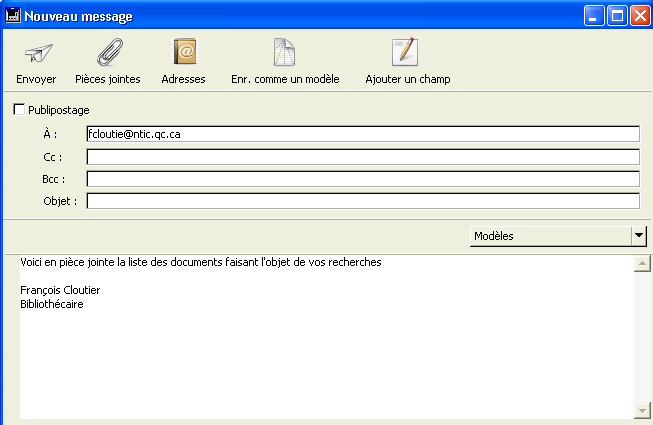The width and height of the screenshot is (653, 425).
Task: Maximize the Nouveau message window
Action: pos(617,16)
